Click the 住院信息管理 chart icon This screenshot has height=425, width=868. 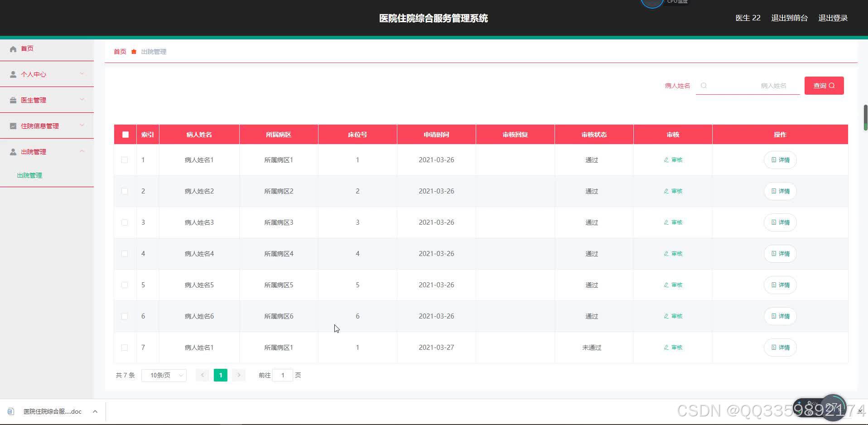[x=13, y=126]
